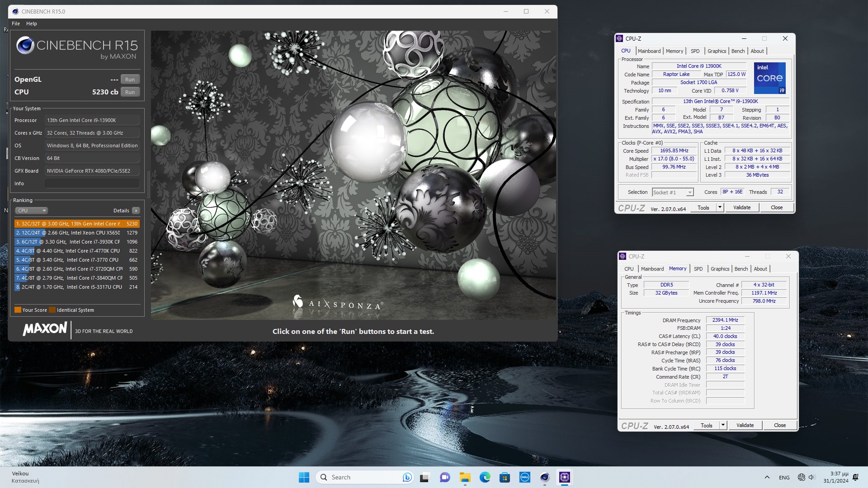Select the Core i7-3930K ranking row

[77, 242]
